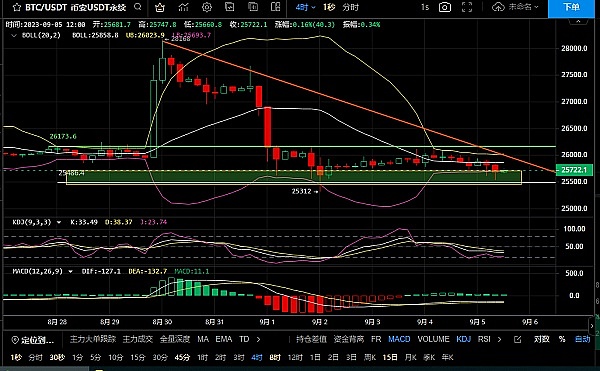Switch to the 15日 timeframe
The height and width of the screenshot is (371, 600).
coord(390,358)
